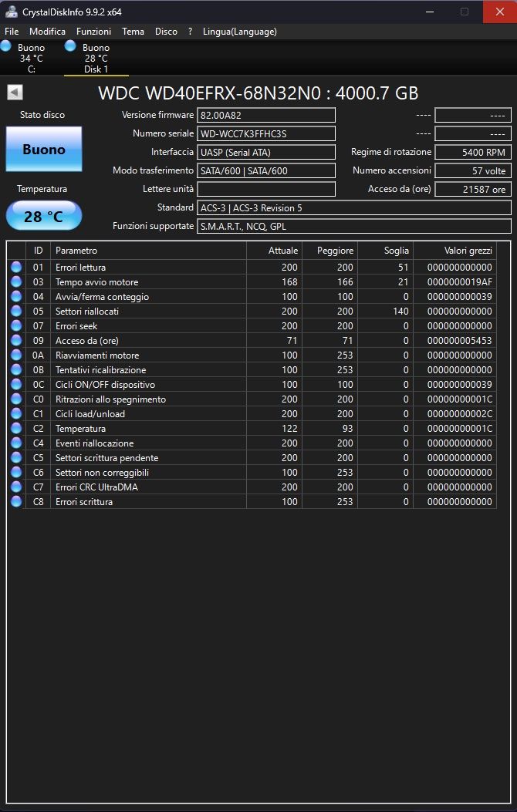Click the status orb for Riavviamenti motore
The width and height of the screenshot is (517, 812).
coord(16,355)
